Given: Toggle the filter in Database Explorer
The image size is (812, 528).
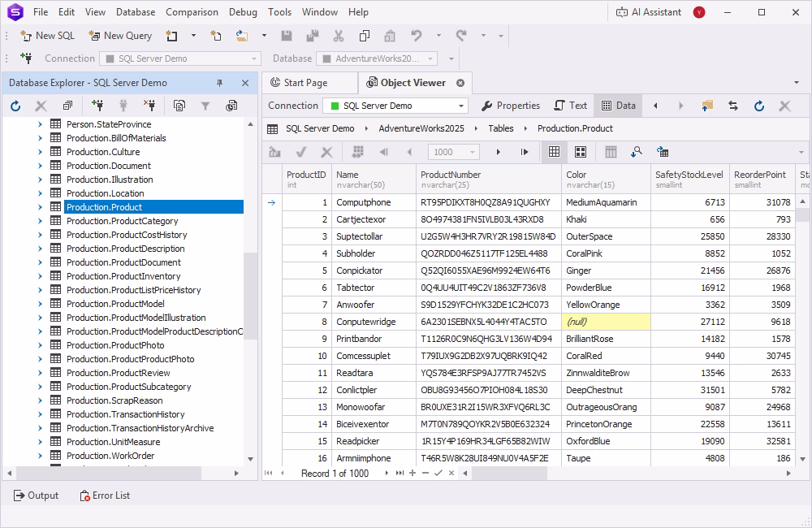Looking at the screenshot, I should click(x=206, y=105).
